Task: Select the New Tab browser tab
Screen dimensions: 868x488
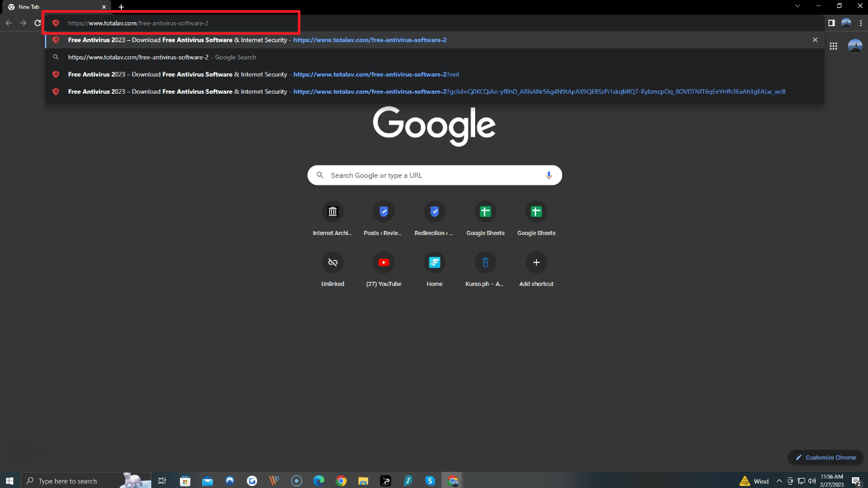Action: [x=56, y=7]
